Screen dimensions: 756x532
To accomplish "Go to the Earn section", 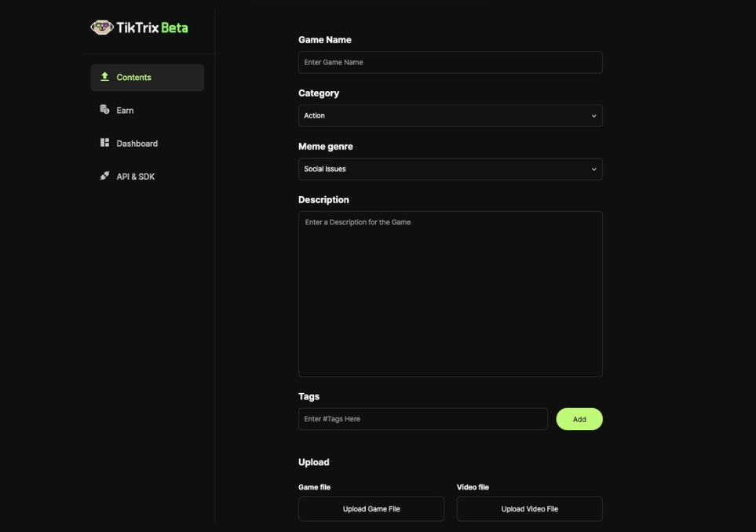I will pyautogui.click(x=125, y=111).
